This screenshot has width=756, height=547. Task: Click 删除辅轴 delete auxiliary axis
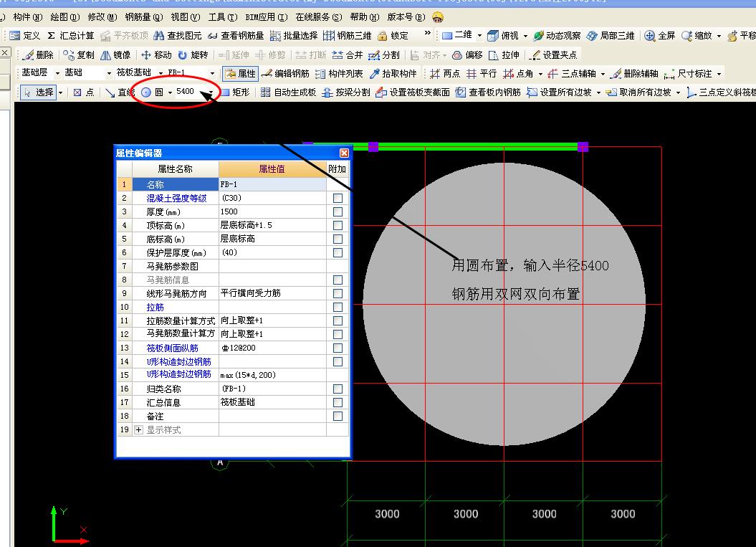point(634,74)
